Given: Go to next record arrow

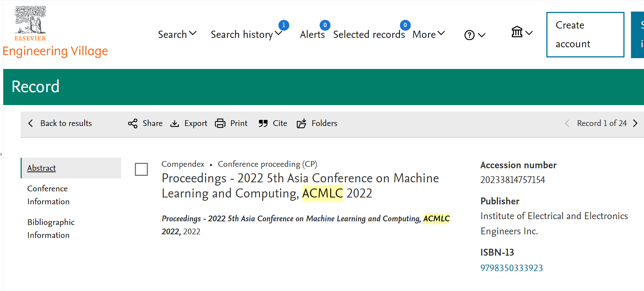Looking at the screenshot, I should click(x=635, y=123).
